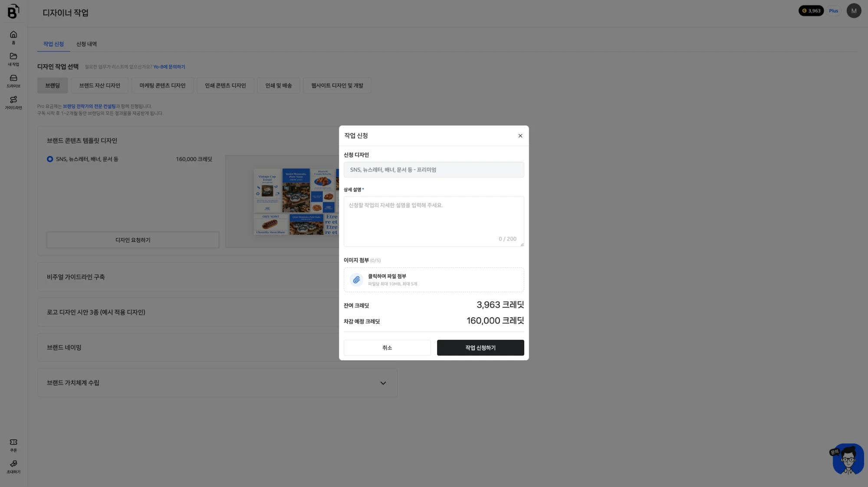This screenshot has height=487, width=868.
Task: Click 디자이너 작업 page title
Action: point(66,13)
